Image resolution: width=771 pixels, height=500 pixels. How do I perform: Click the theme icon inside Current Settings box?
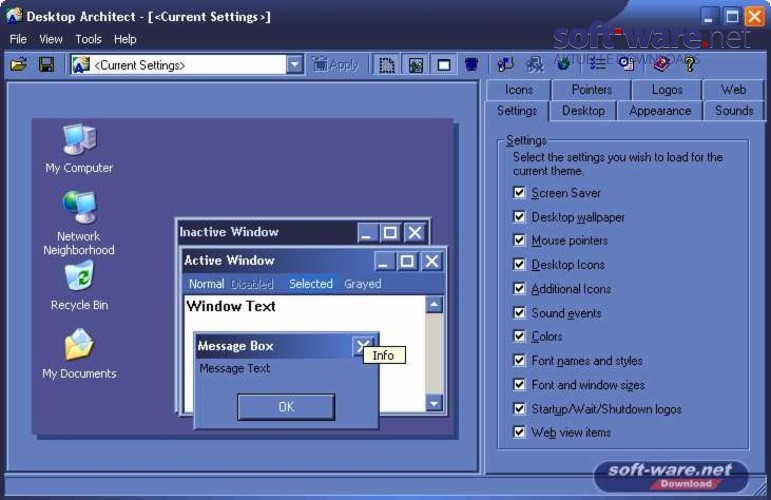click(81, 64)
